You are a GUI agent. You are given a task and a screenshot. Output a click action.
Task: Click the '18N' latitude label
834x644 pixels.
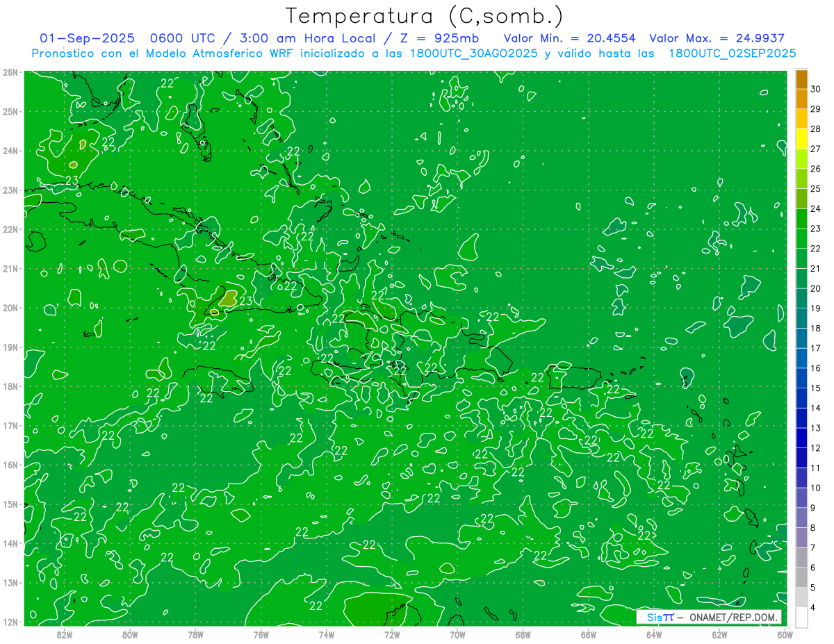[10, 386]
